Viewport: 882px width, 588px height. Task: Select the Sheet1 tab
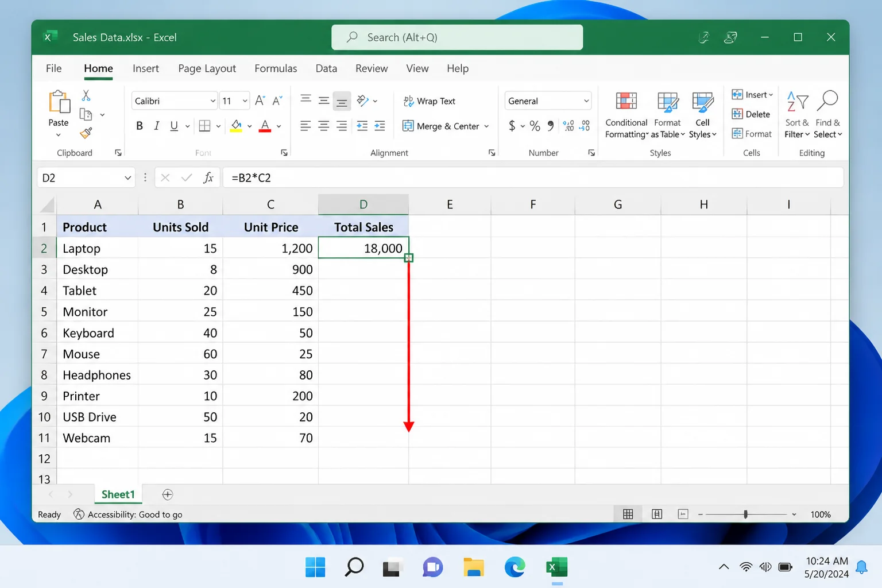click(x=118, y=494)
